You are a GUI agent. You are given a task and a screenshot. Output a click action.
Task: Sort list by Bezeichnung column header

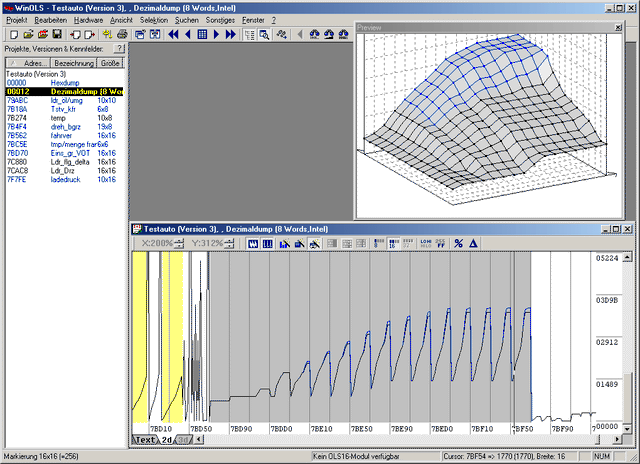point(74,62)
